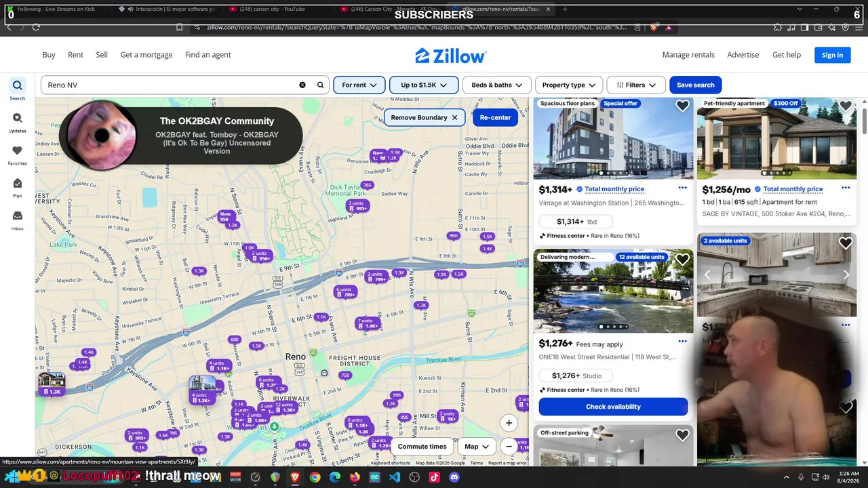Open the Get a mortgage menu
This screenshot has height=488, width=868.
pos(146,55)
